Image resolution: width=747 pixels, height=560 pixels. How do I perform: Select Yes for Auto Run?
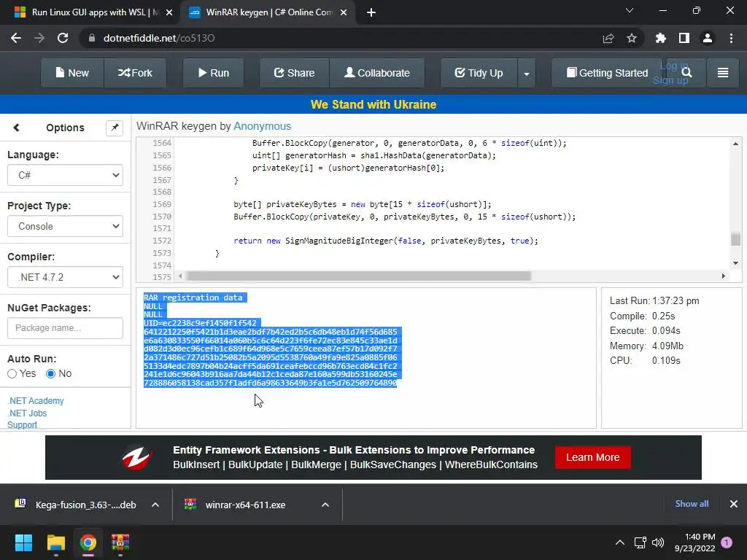(x=12, y=374)
